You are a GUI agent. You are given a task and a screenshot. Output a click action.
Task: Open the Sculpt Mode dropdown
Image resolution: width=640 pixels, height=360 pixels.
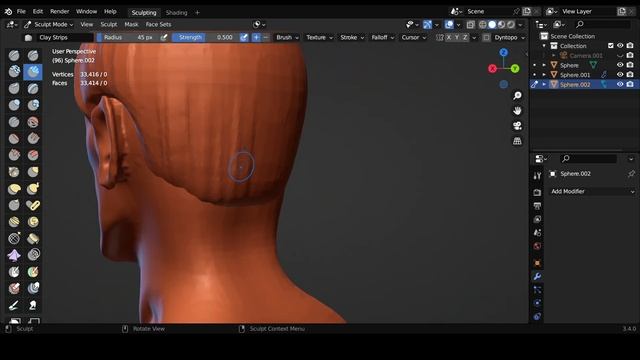49,24
